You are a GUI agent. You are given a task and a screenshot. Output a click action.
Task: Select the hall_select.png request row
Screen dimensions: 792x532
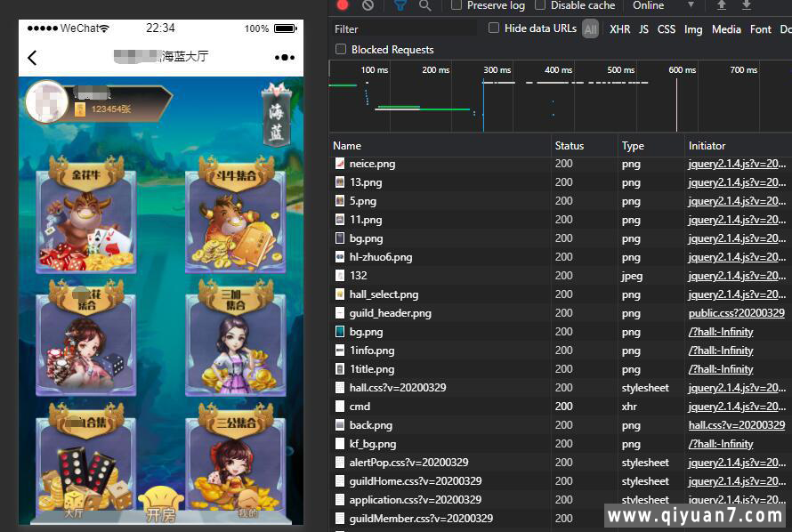(x=384, y=294)
